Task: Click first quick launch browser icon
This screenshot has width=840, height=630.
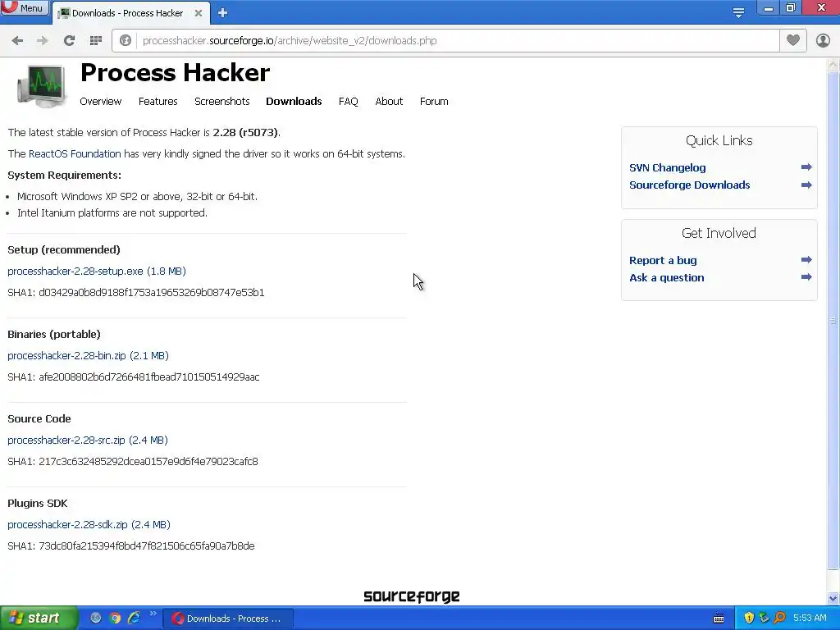Action: click(96, 619)
